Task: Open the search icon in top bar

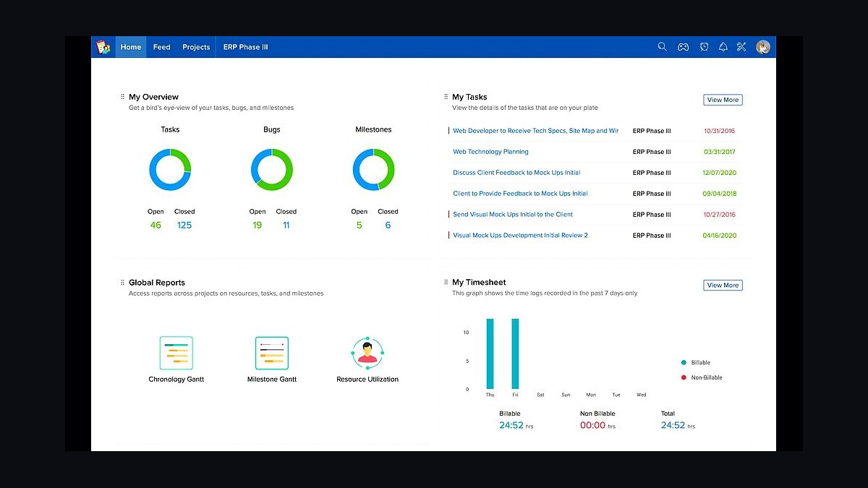Action: [x=662, y=47]
